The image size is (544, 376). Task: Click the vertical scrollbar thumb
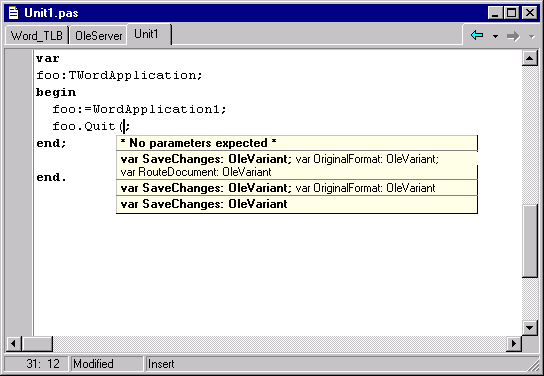[x=529, y=241]
